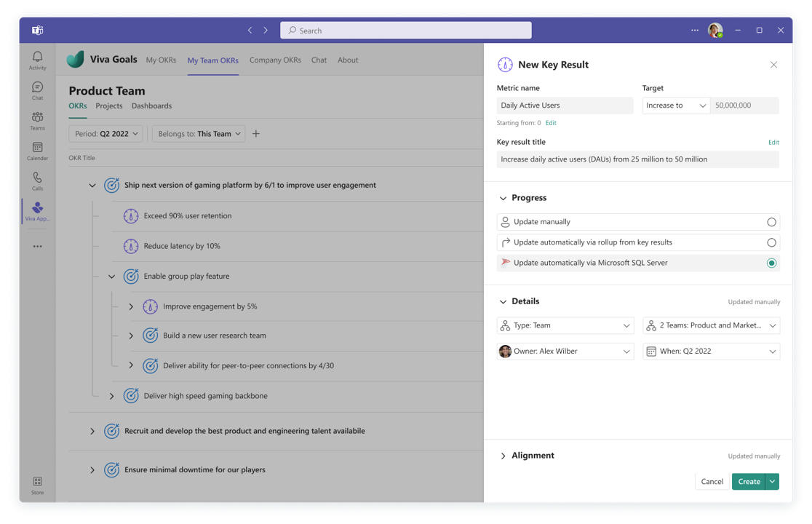The width and height of the screenshot is (812, 524).
Task: Open the Calendar app icon
Action: [x=37, y=151]
